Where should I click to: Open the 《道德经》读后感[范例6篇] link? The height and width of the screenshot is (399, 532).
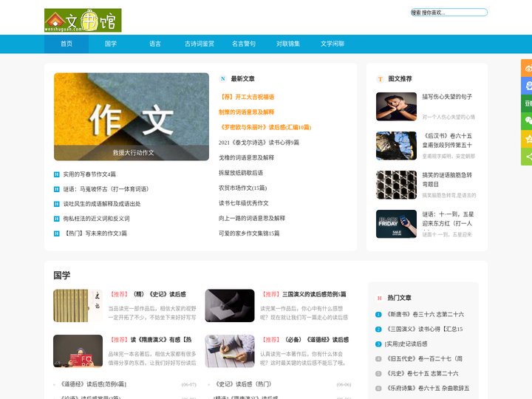click(93, 384)
